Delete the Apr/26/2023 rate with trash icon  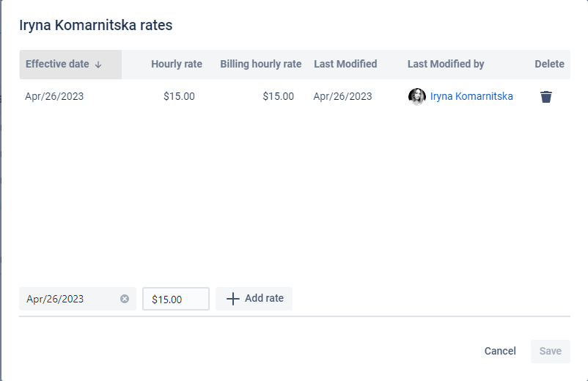point(546,96)
